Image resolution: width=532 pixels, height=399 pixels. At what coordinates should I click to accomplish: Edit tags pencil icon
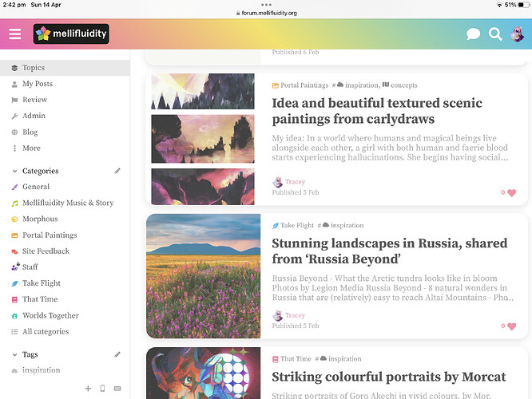117,354
